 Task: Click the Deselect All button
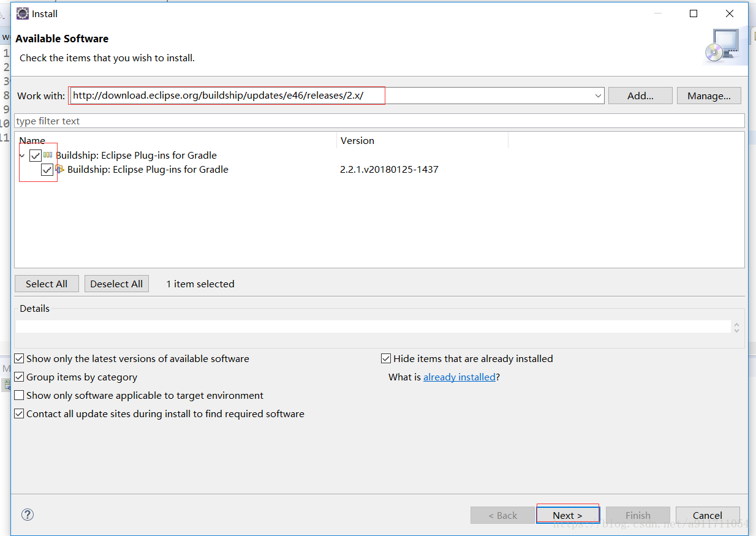pyautogui.click(x=116, y=284)
